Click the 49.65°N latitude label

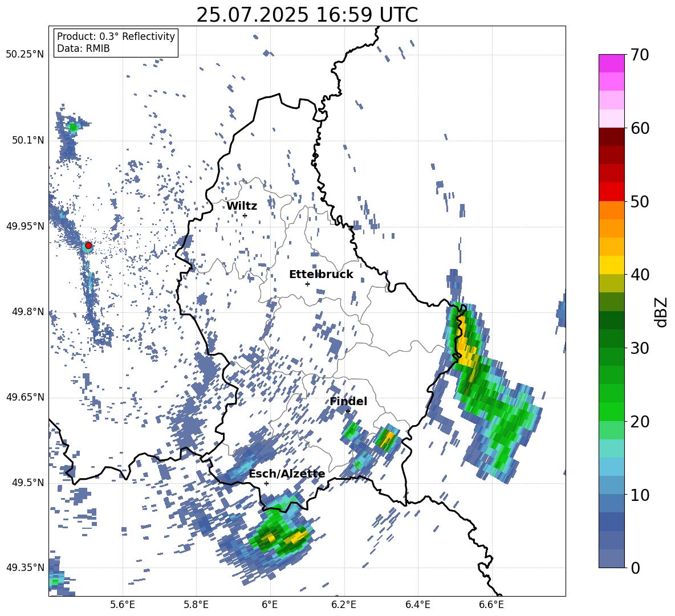[25, 397]
